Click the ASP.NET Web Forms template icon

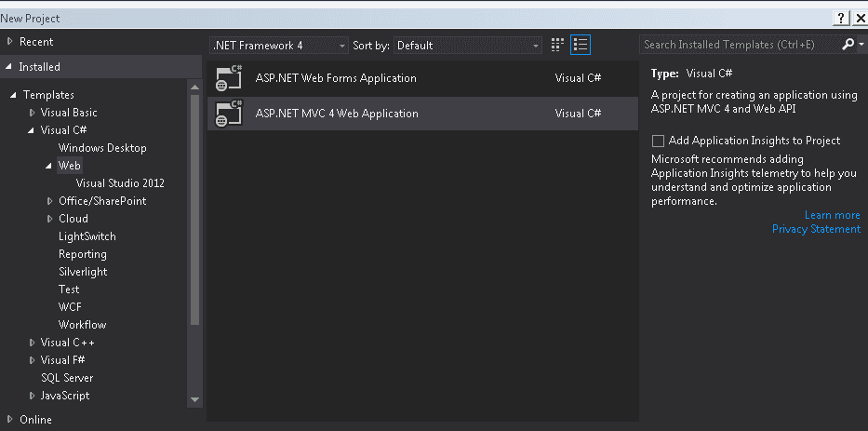(x=229, y=78)
